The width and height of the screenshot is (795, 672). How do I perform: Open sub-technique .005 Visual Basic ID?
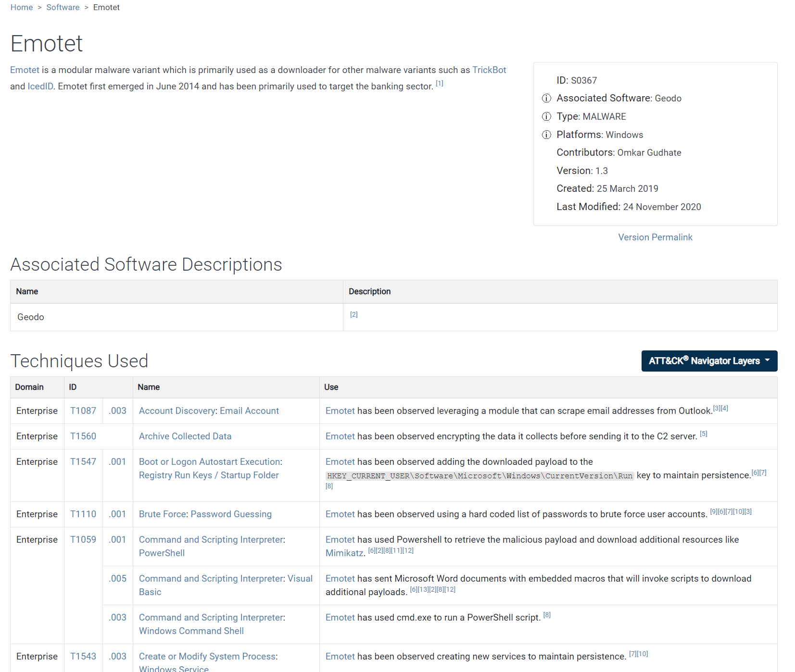[x=118, y=579]
